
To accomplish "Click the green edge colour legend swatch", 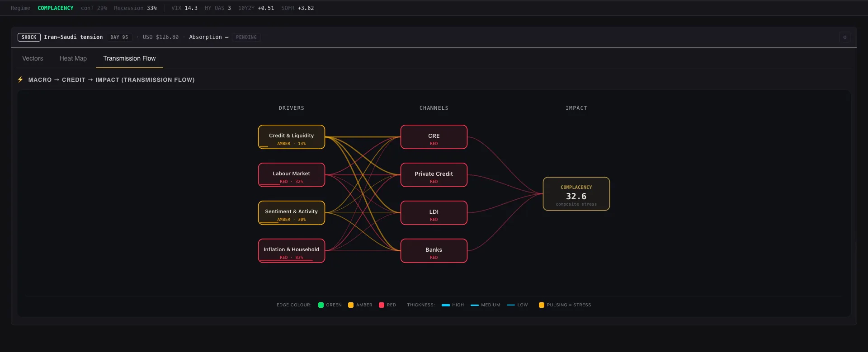I will tap(321, 305).
